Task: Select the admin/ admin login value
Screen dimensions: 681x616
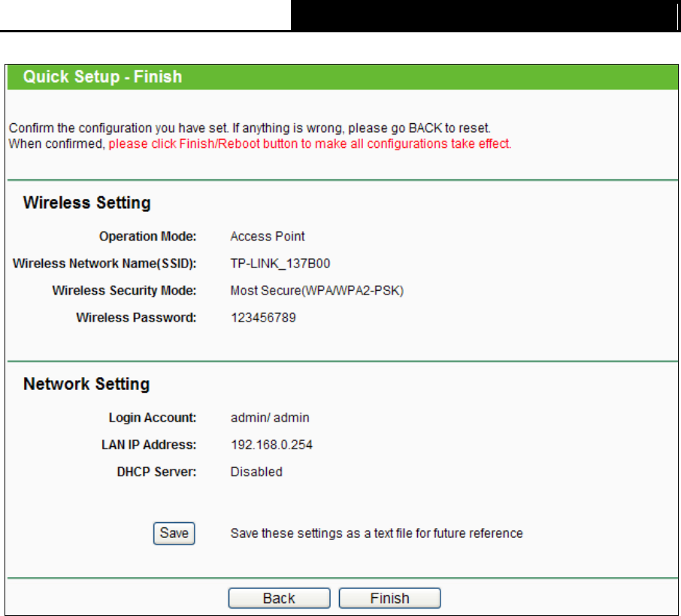Action: [x=270, y=418]
